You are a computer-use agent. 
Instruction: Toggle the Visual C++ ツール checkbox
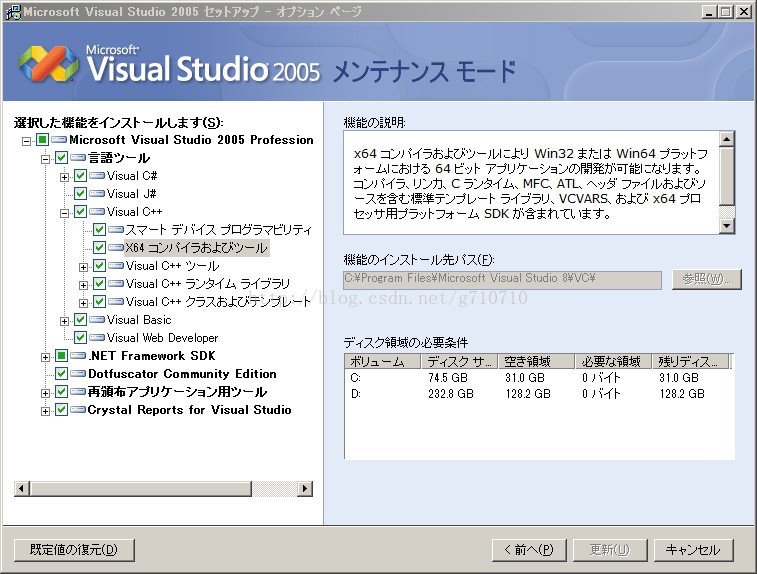point(99,266)
